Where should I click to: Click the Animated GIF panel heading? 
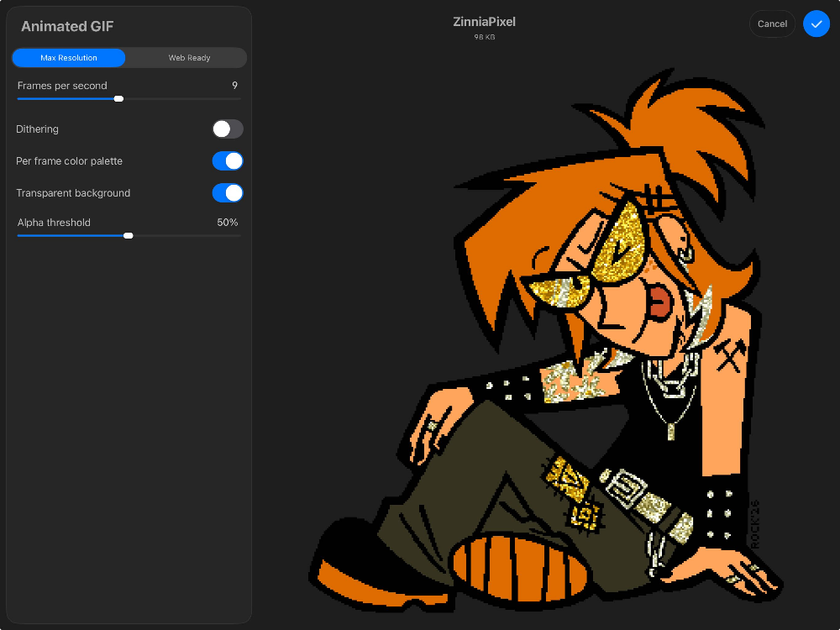click(x=67, y=27)
